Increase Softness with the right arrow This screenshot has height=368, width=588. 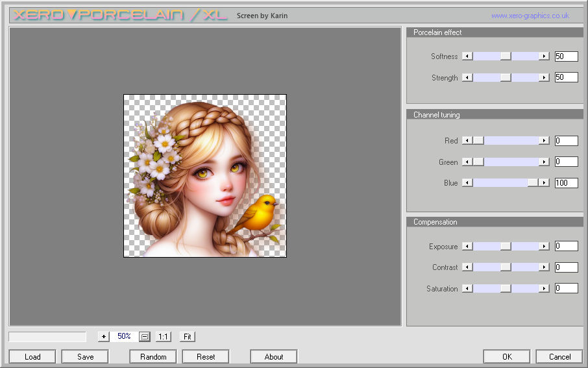(544, 56)
